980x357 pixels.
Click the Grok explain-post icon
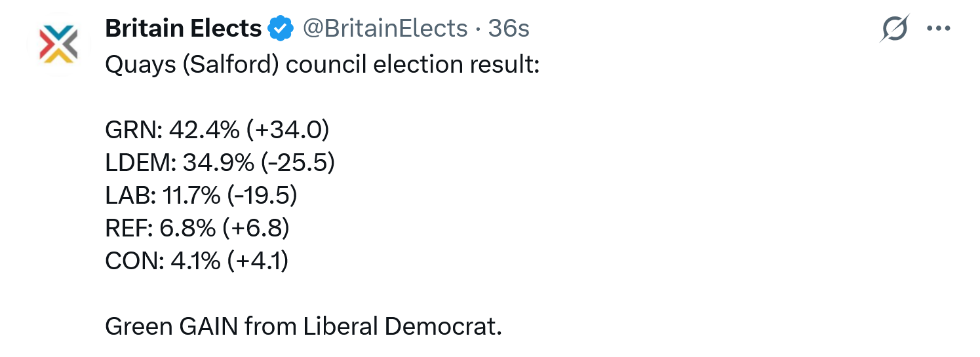coord(895,29)
